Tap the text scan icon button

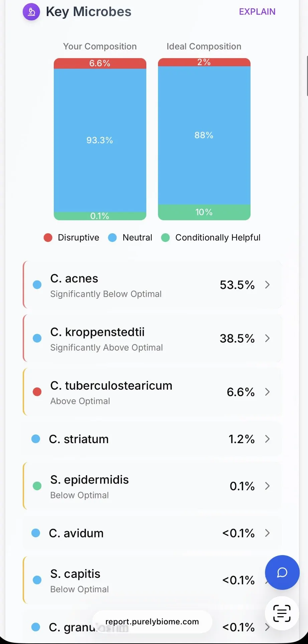(282, 613)
